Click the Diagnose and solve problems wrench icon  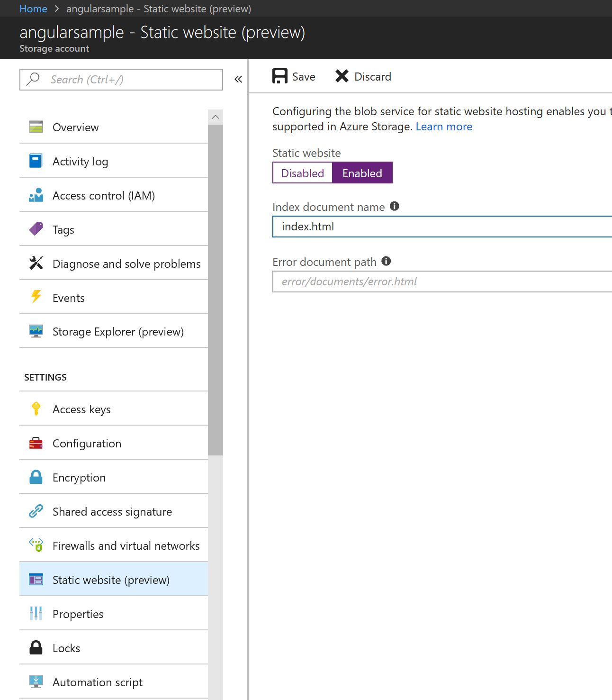36,263
